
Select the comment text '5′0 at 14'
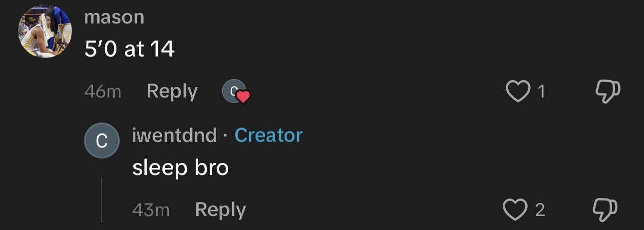click(129, 49)
